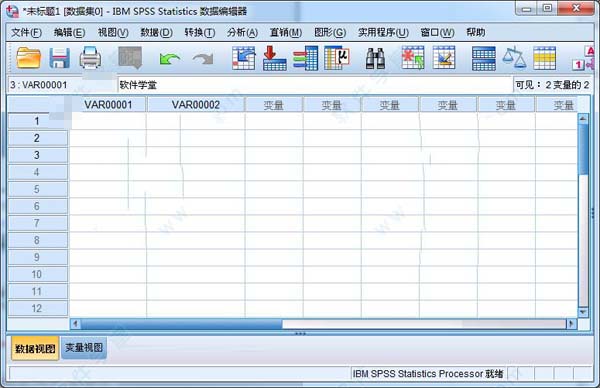Print using the printer toolbar icon

(90, 58)
